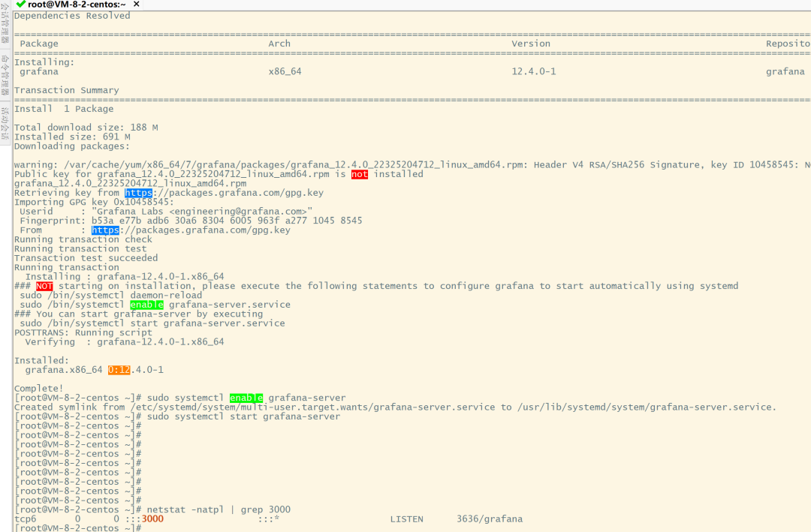Viewport: 811px width, 532px height.
Task: Click 'Running transaction check' line
Action: [83, 239]
